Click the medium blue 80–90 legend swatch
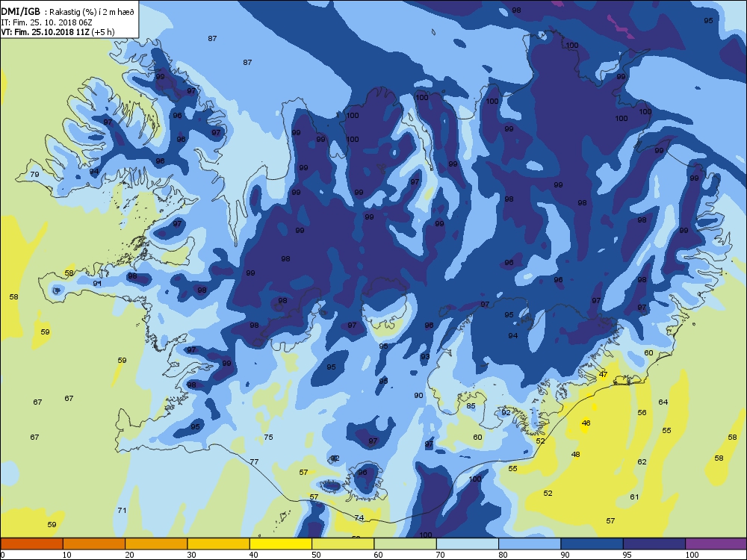The width and height of the screenshot is (747, 560). point(530,544)
